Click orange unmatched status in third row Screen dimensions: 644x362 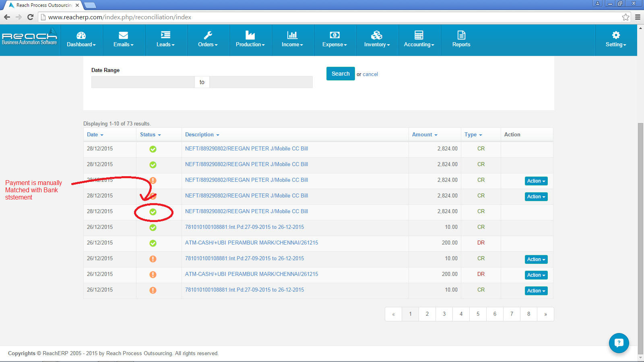click(x=153, y=181)
